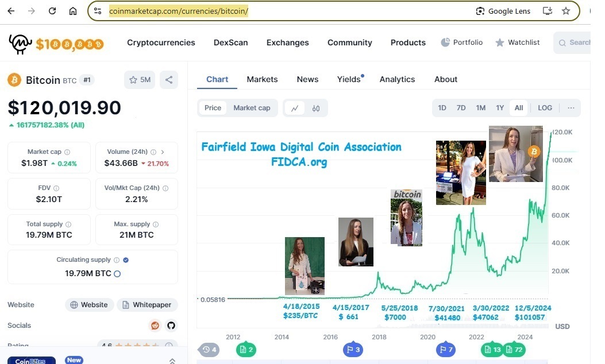Open the history marker labeled 4
Image resolution: width=605 pixels, height=364 pixels.
209,350
